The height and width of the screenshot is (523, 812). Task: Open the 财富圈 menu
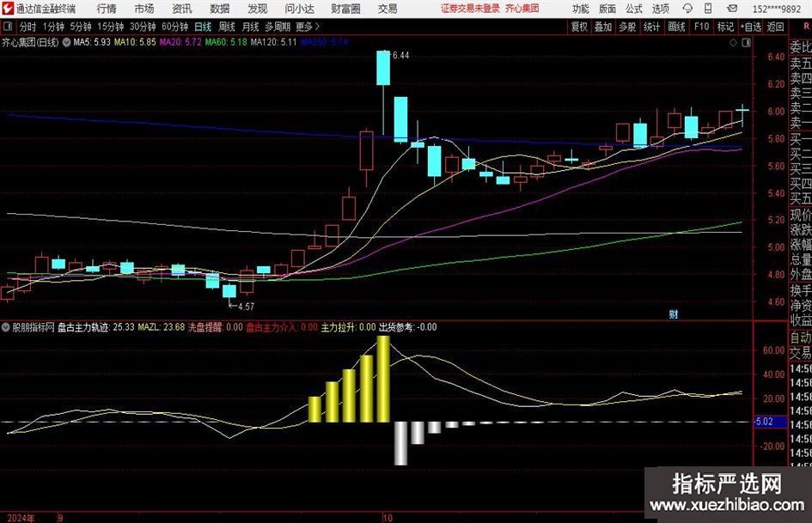346,9
